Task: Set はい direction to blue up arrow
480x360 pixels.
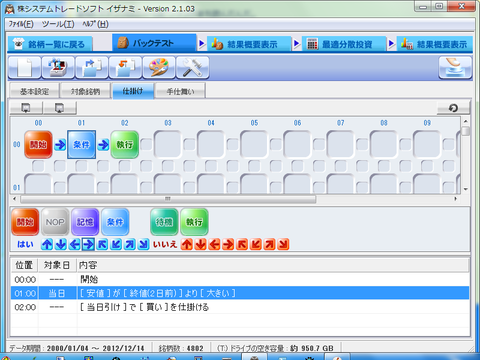Action: (x=47, y=244)
